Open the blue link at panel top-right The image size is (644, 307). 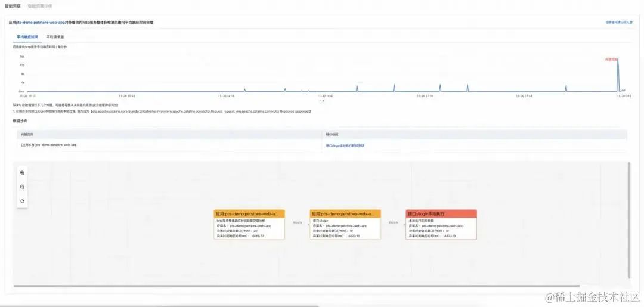point(620,22)
